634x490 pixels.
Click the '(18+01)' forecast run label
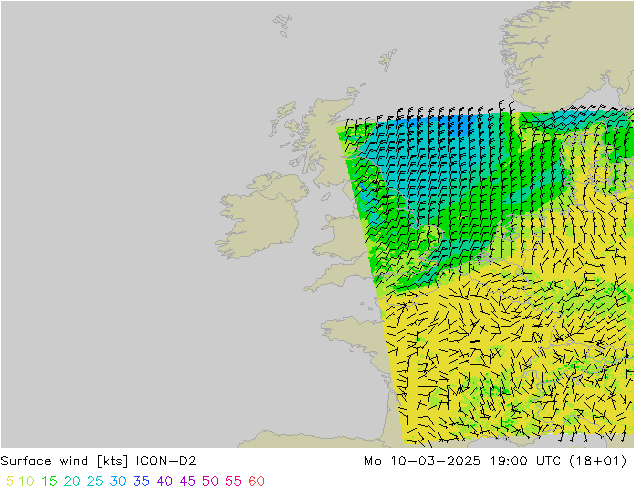(x=598, y=461)
